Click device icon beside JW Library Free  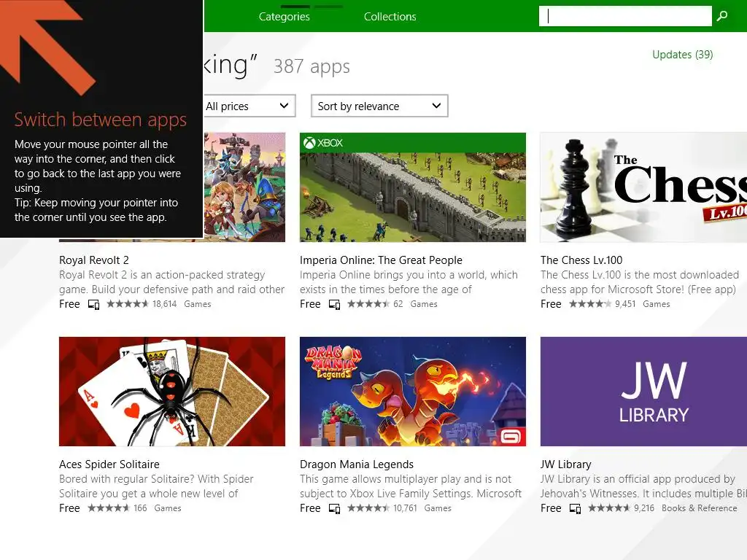(575, 508)
